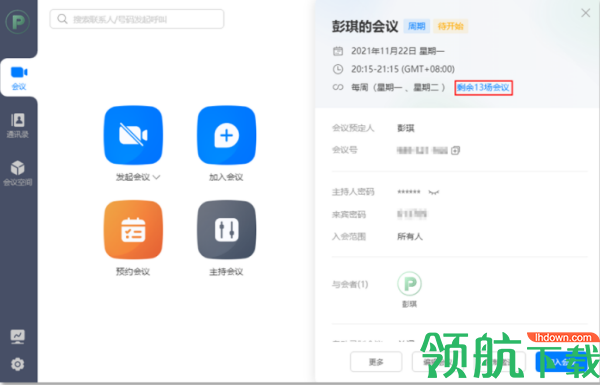The width and height of the screenshot is (600, 385).
Task: Start a meeting with 发起会议 icon
Action: point(133,135)
